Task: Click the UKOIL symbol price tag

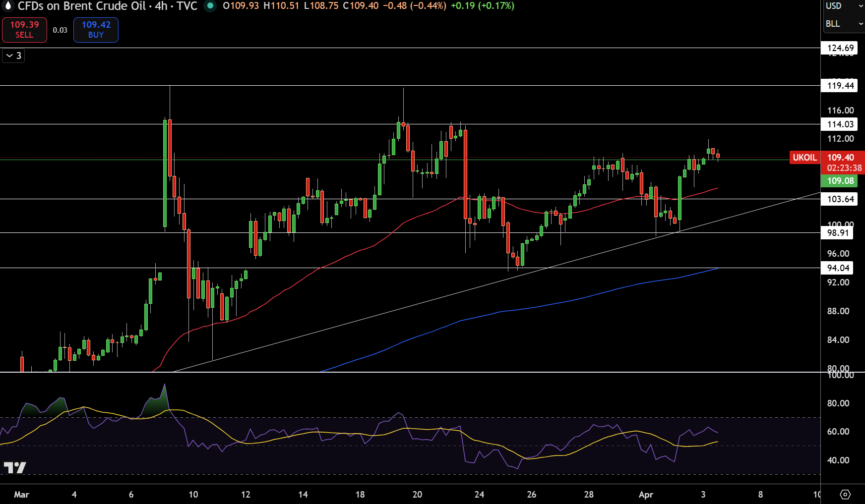Action: [804, 158]
